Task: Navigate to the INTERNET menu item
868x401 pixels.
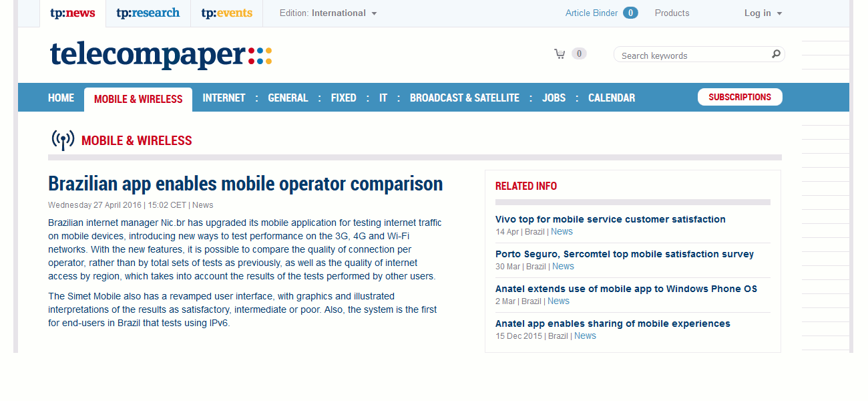Action: pyautogui.click(x=224, y=98)
